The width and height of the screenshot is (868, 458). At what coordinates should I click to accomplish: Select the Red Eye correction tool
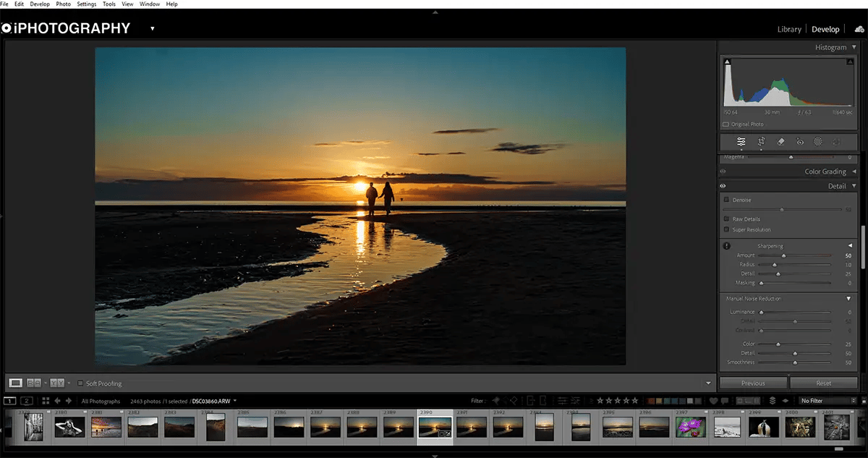(x=799, y=142)
